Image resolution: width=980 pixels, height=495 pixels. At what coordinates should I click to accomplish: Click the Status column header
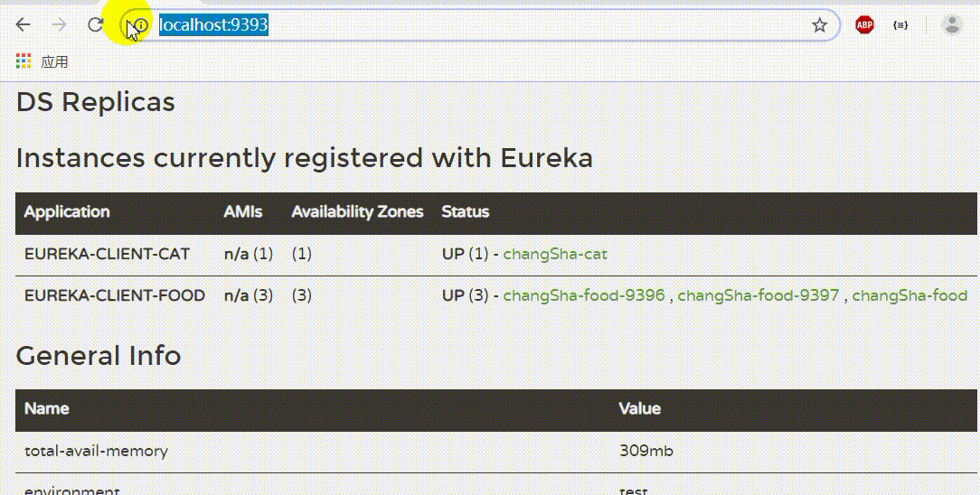pyautogui.click(x=465, y=211)
